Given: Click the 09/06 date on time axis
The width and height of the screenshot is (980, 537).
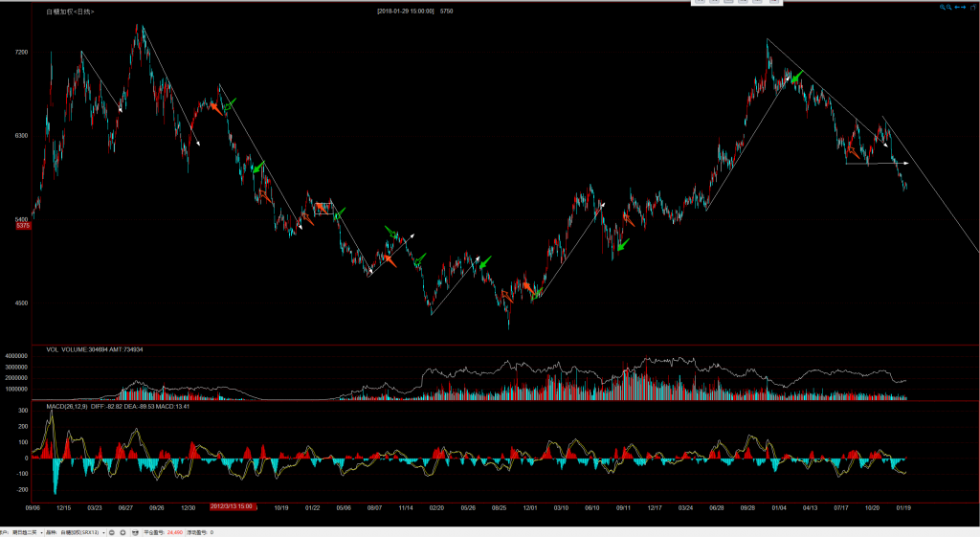Looking at the screenshot, I should (x=33, y=507).
